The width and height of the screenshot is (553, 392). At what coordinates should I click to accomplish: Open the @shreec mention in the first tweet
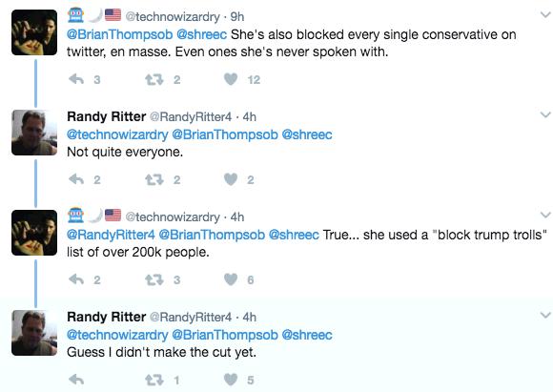coord(201,34)
